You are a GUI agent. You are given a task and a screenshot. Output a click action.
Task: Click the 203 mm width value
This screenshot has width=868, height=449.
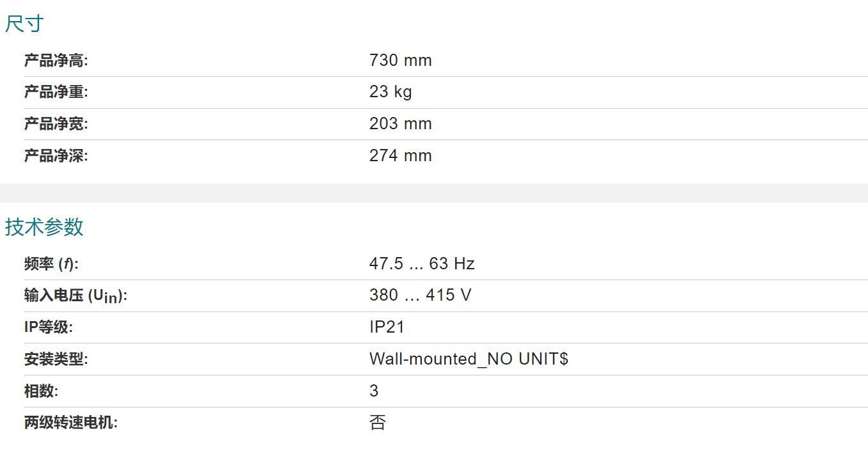(x=401, y=124)
